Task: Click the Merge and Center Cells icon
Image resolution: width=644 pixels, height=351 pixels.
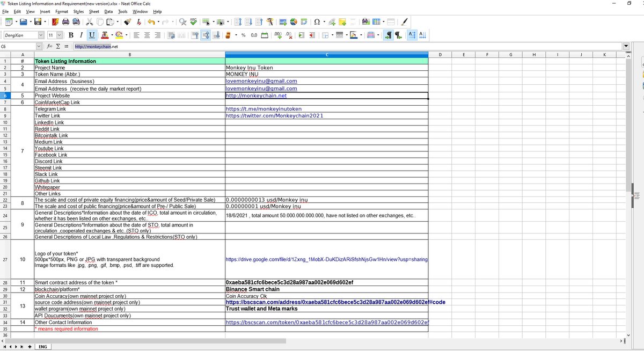Action: [x=182, y=35]
